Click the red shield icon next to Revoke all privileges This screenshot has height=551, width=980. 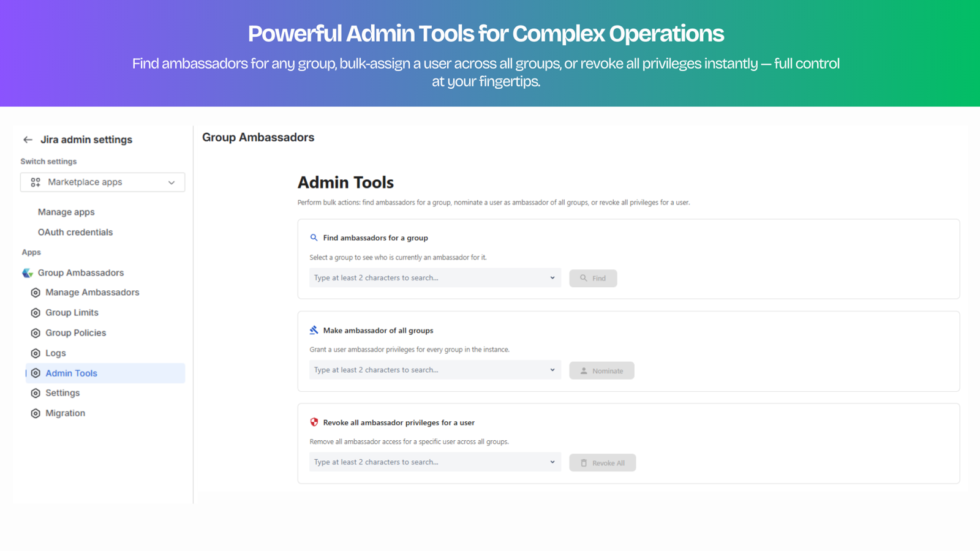[x=314, y=422]
